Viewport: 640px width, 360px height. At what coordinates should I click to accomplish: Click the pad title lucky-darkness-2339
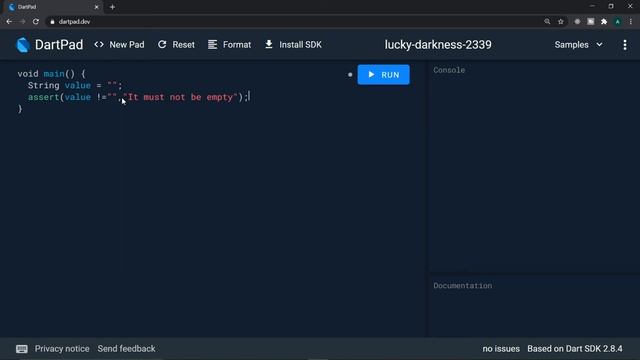[438, 45]
